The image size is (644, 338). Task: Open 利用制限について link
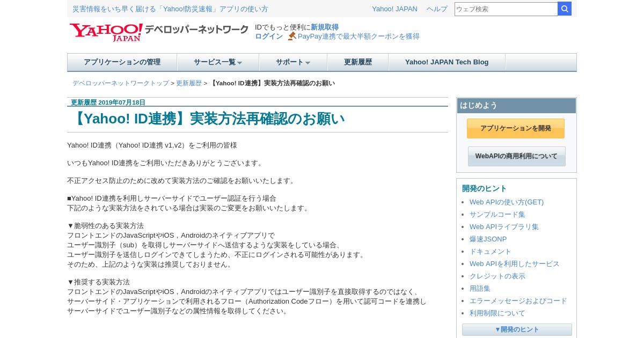[x=497, y=313]
